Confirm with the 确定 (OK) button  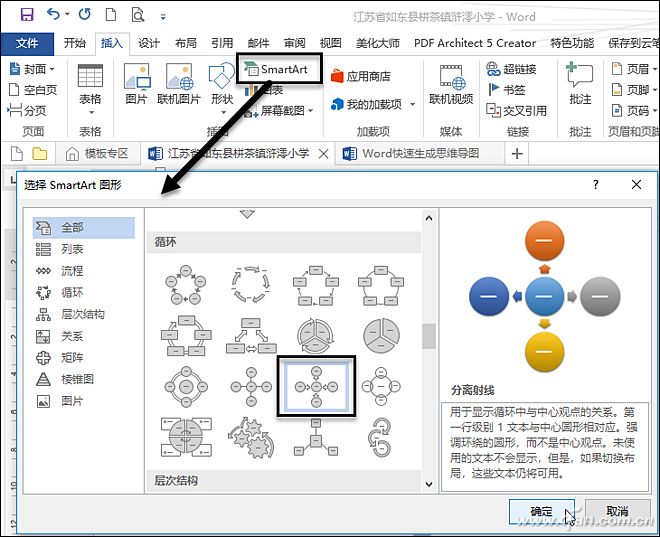(542, 512)
